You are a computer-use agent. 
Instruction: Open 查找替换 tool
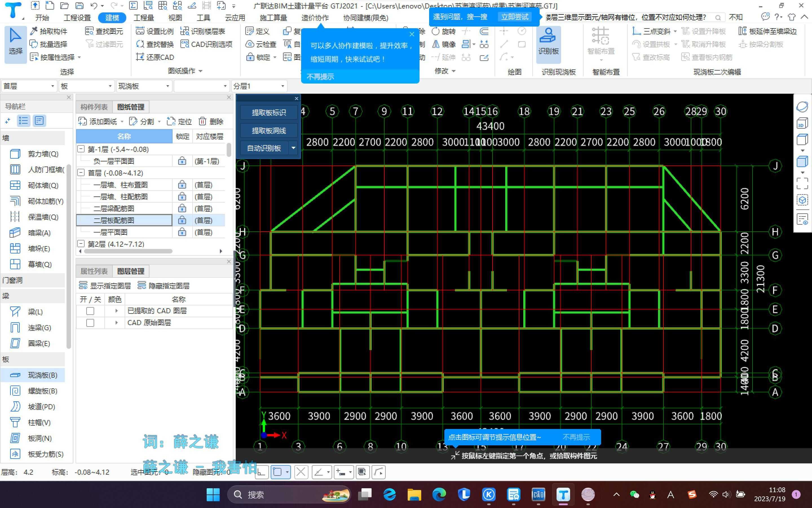click(155, 44)
